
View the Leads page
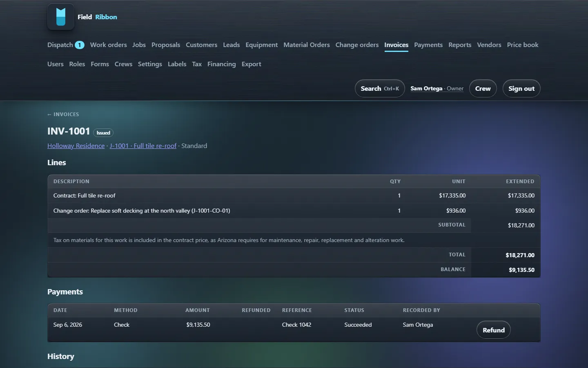pos(231,45)
